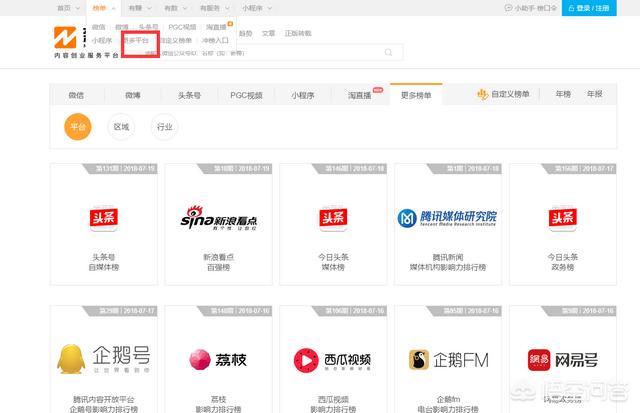Open the sina 新浪看点 logo

coord(219,218)
